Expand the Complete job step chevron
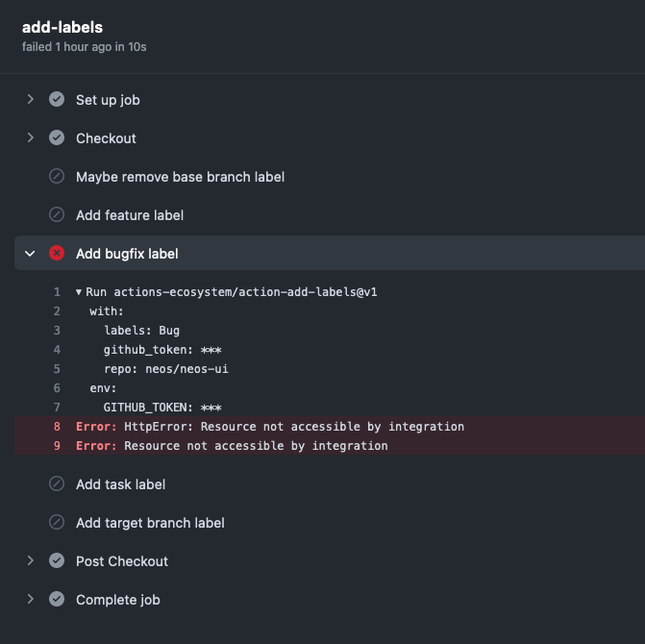The image size is (645, 644). [31, 600]
